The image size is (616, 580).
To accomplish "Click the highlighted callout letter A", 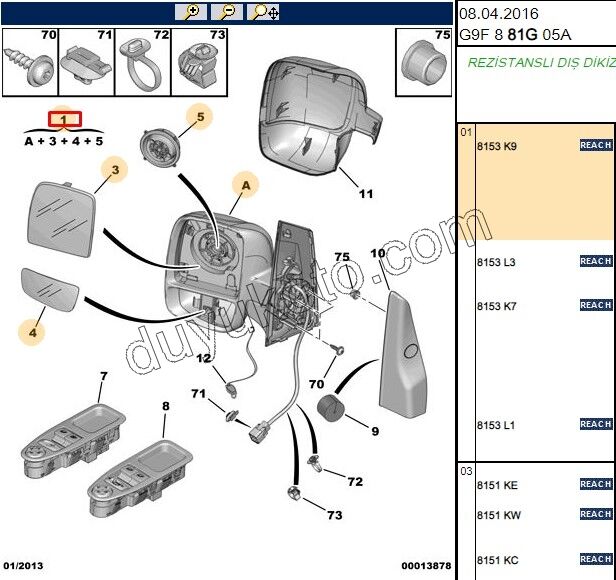I will point(243,184).
